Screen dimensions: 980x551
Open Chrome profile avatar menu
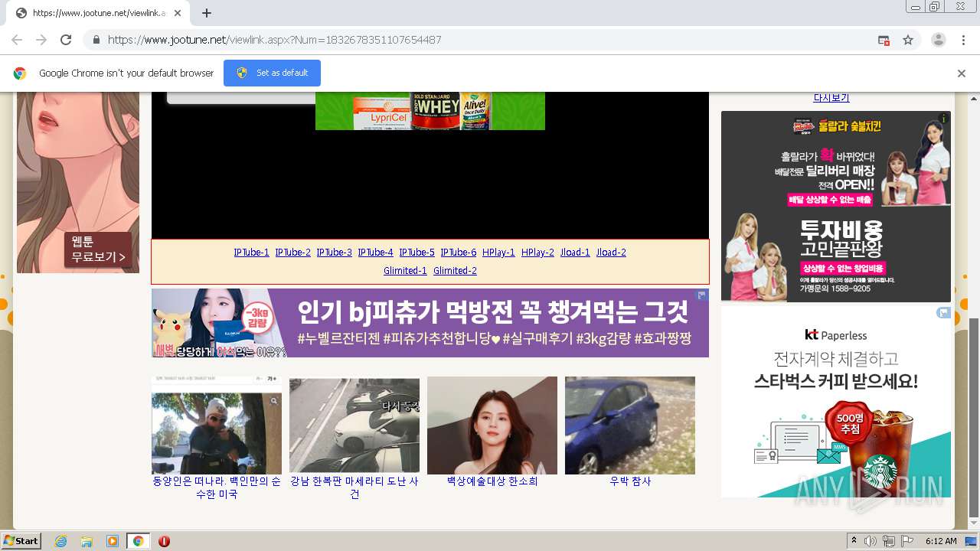[938, 40]
